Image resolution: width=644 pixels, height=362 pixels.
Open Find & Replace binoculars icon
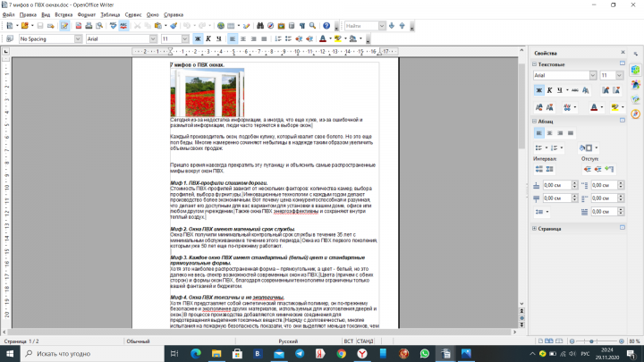260,26
